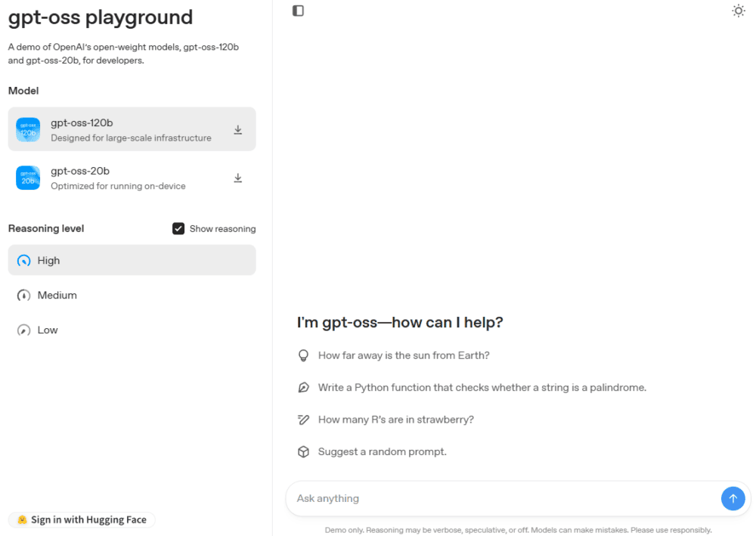Click the lightbulb icon beside the sun question
Screen dimensions: 756x536
click(303, 356)
